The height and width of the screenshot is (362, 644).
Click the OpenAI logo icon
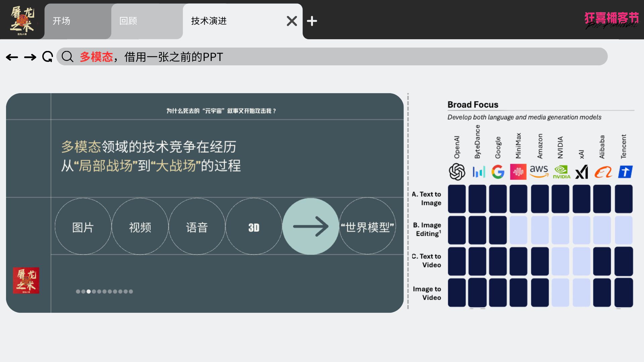tap(457, 172)
